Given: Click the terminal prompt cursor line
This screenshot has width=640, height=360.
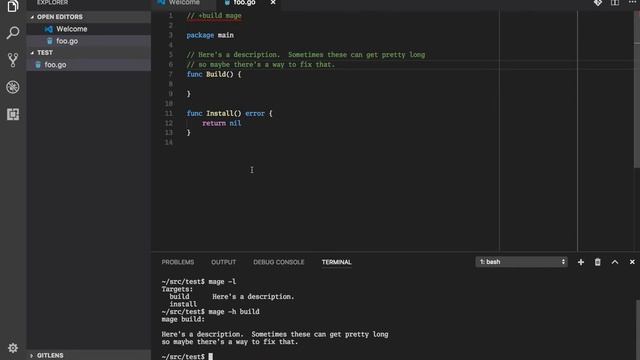Looking at the screenshot, I should (x=187, y=356).
